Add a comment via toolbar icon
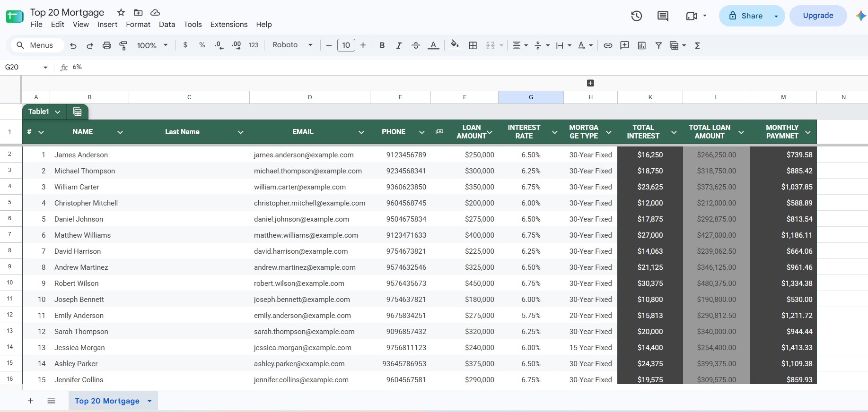 point(624,45)
